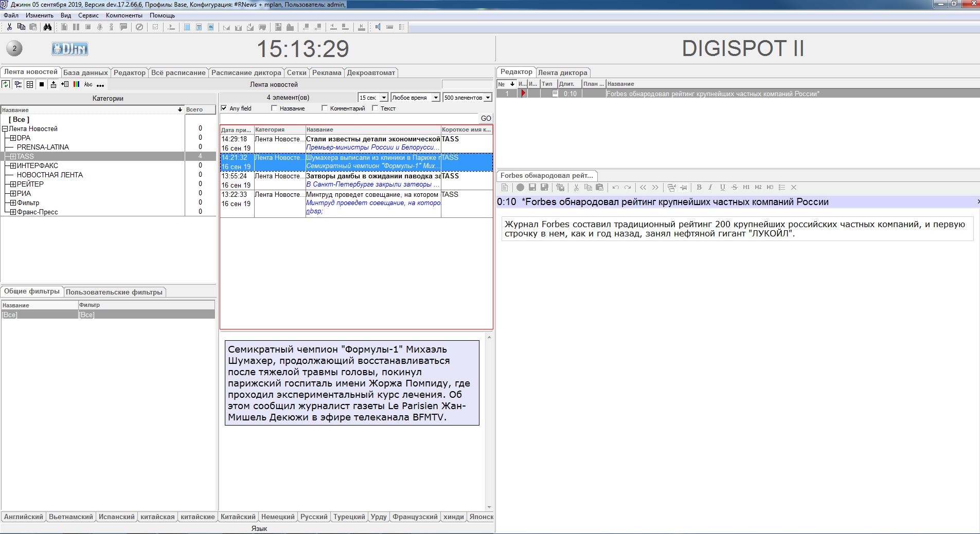980x534 pixels.
Task: Expand the TASS category node
Action: [13, 157]
